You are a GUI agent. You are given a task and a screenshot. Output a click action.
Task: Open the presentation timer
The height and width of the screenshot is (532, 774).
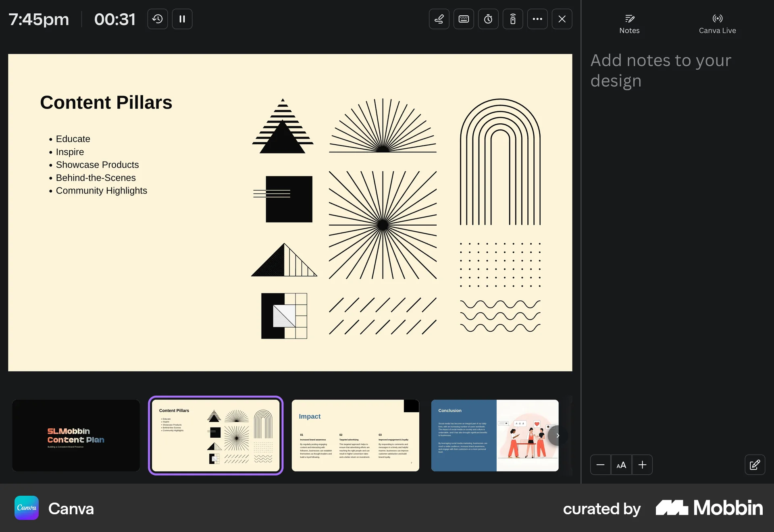pyautogui.click(x=488, y=19)
